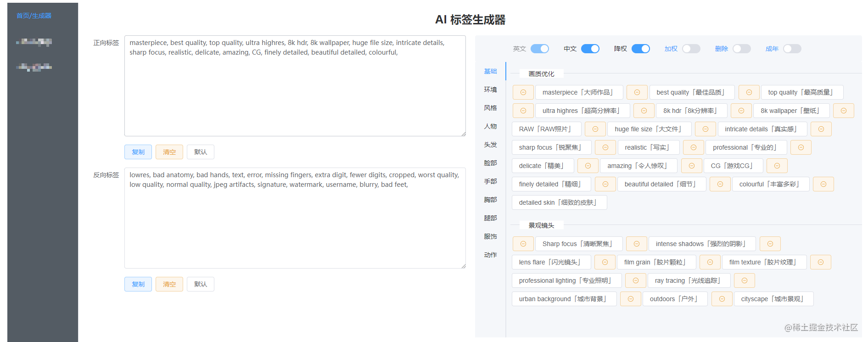This screenshot has height=342, width=868.
Task: Open the 首页/生成器 sidebar link
Action: tap(34, 16)
